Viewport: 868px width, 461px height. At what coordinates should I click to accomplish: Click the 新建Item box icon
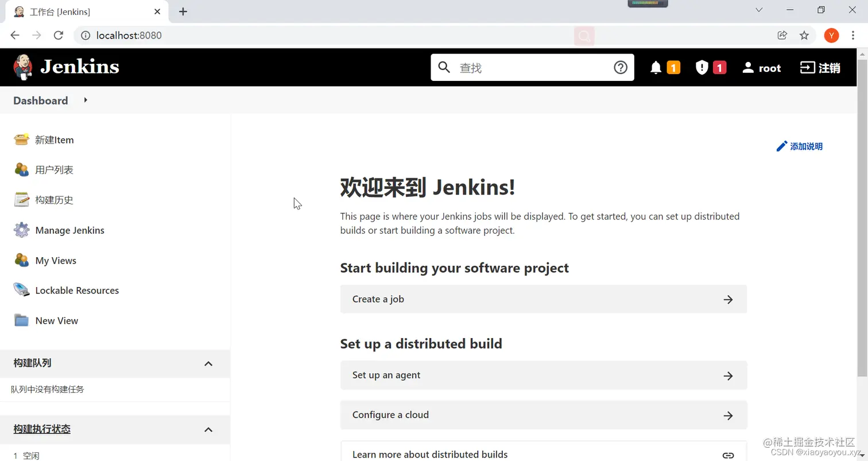(x=22, y=140)
